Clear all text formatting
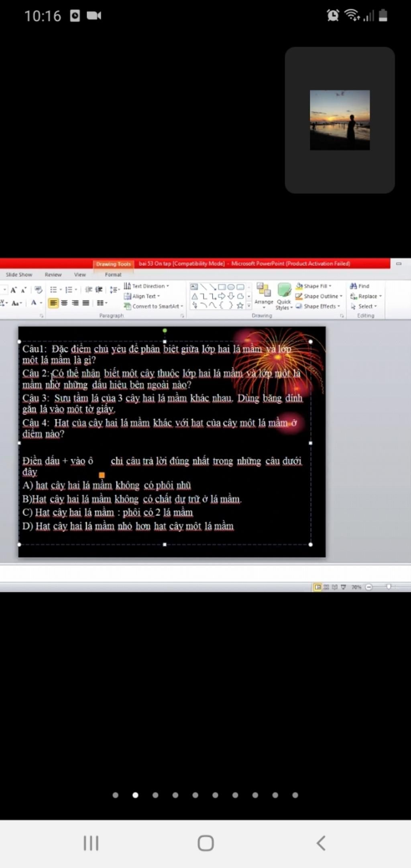This screenshot has height=868, width=411. tap(38, 290)
